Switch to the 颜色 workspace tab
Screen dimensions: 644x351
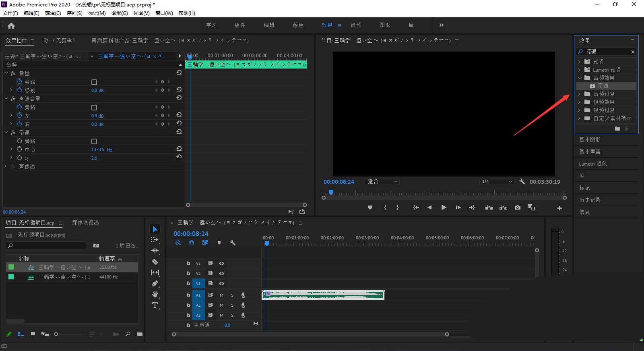tap(298, 25)
